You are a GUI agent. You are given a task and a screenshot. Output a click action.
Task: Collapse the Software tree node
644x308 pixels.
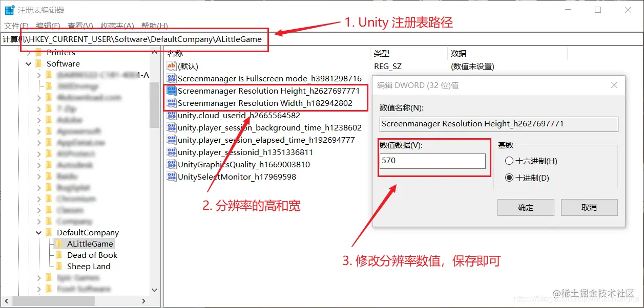tap(29, 63)
